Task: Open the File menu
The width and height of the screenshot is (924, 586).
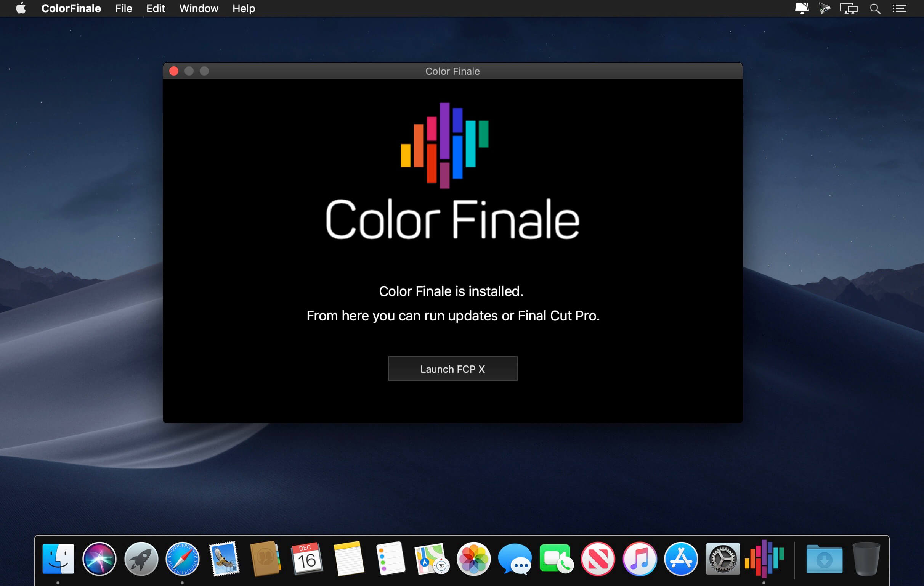Action: tap(124, 8)
